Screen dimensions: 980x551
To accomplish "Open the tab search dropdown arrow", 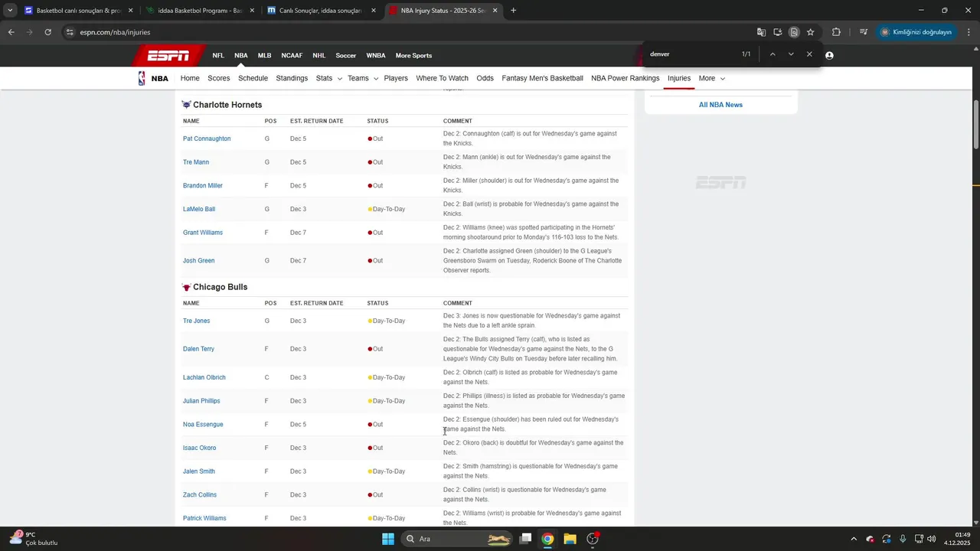I will pos(10,11).
